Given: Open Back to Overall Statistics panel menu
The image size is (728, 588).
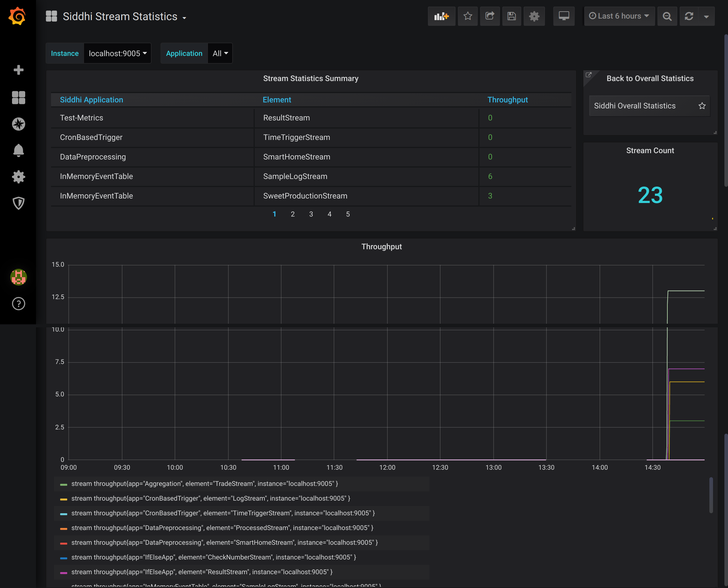Looking at the screenshot, I should 650,79.
